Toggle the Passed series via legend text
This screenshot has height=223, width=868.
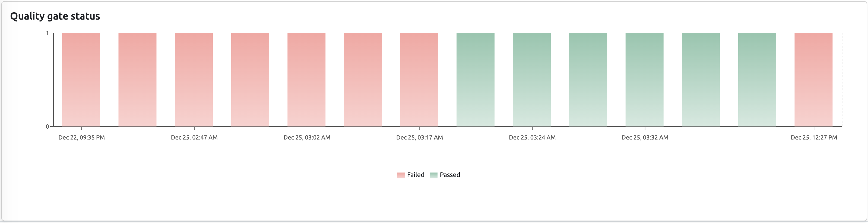click(x=449, y=175)
